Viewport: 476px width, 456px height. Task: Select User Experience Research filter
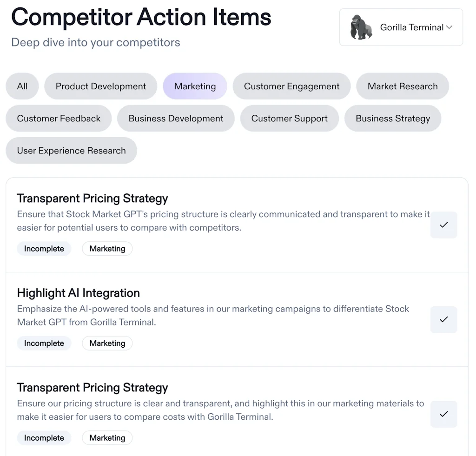pyautogui.click(x=71, y=150)
